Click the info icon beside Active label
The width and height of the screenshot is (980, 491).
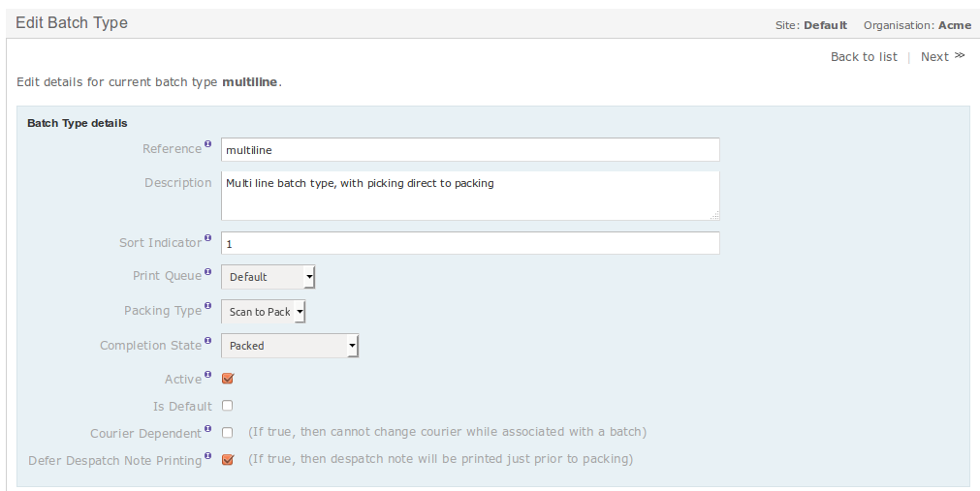tap(208, 375)
